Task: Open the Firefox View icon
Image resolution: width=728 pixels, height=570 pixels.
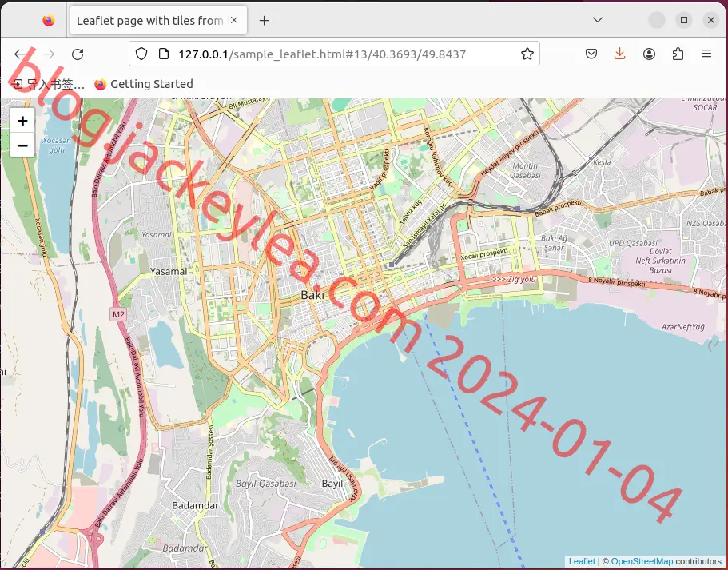Action: 48,21
